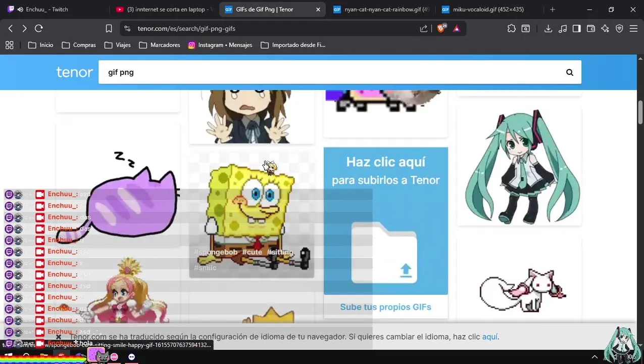This screenshot has width=644, height=364.
Task: Open Brave Shields lion icon
Action: point(441,29)
